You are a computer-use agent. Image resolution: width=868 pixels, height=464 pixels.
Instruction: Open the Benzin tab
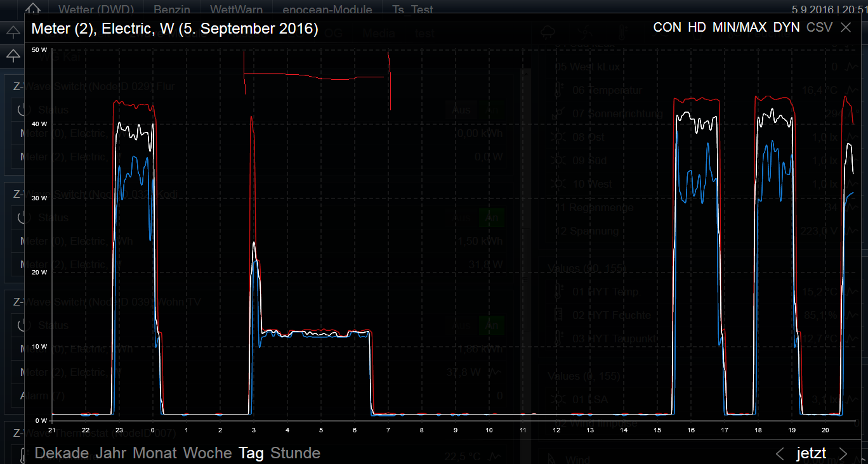click(171, 10)
